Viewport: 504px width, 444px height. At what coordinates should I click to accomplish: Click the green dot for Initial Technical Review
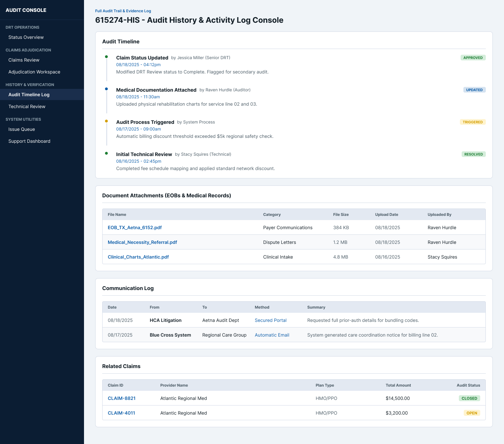(x=106, y=153)
